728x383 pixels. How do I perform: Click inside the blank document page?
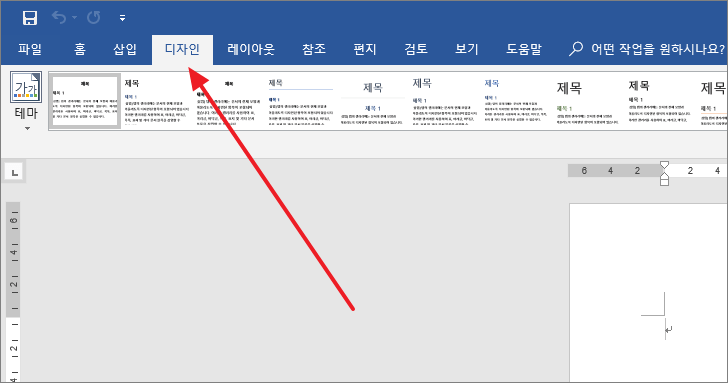[x=648, y=292]
